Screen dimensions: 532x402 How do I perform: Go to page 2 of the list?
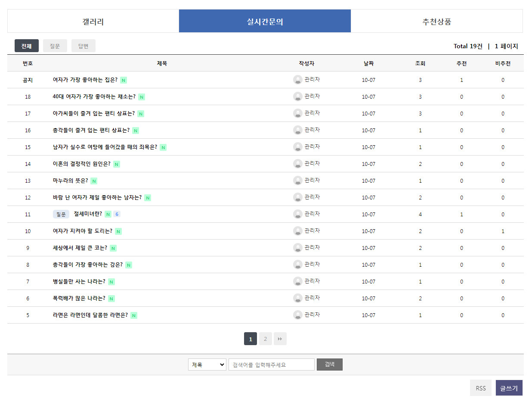click(x=265, y=339)
